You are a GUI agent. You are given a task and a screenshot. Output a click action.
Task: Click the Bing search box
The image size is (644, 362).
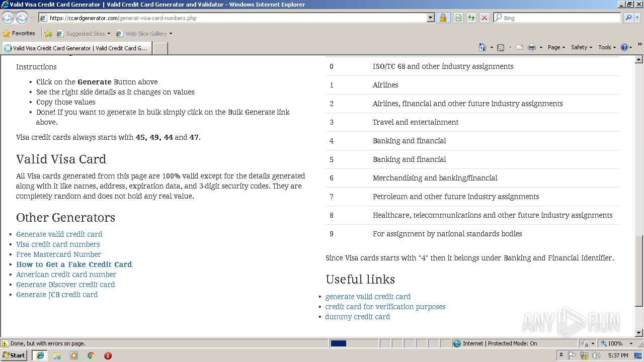click(x=557, y=18)
